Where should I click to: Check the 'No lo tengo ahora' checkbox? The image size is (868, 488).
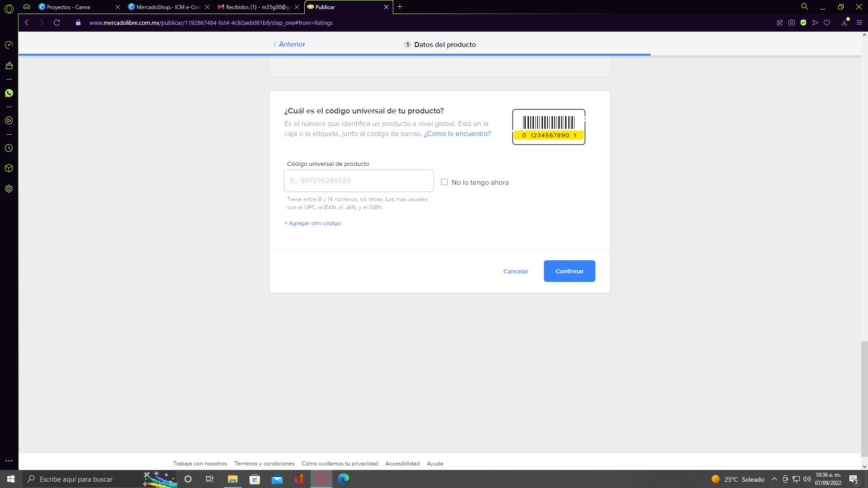444,182
